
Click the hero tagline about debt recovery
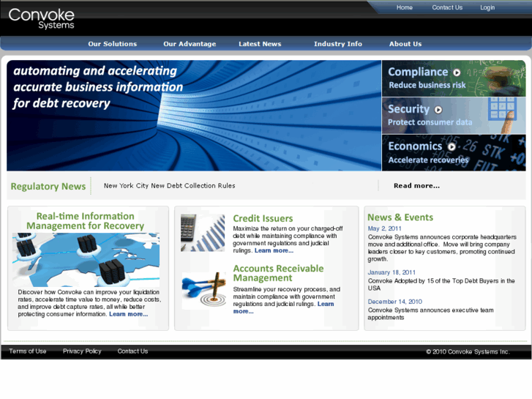pyautogui.click(x=98, y=87)
